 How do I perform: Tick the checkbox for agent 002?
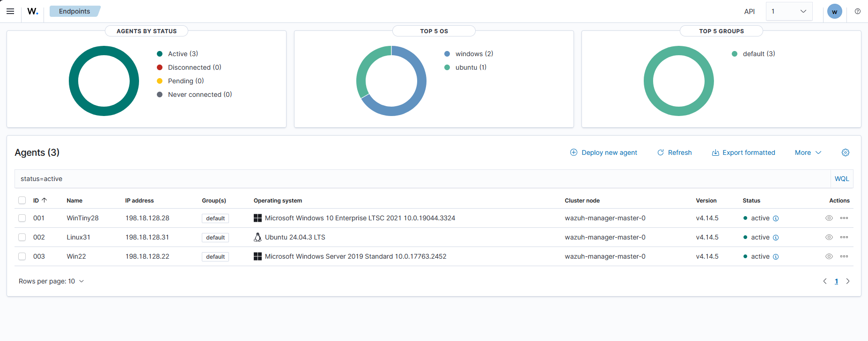point(22,237)
